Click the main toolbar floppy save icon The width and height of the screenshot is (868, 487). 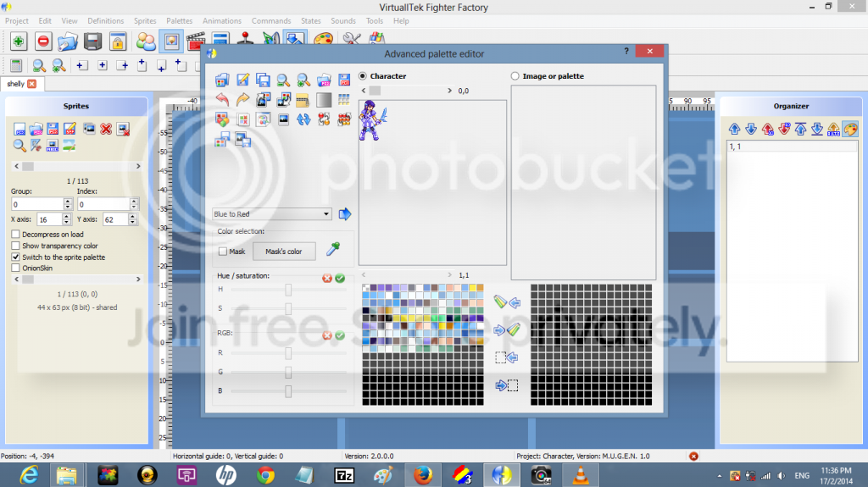coord(92,42)
